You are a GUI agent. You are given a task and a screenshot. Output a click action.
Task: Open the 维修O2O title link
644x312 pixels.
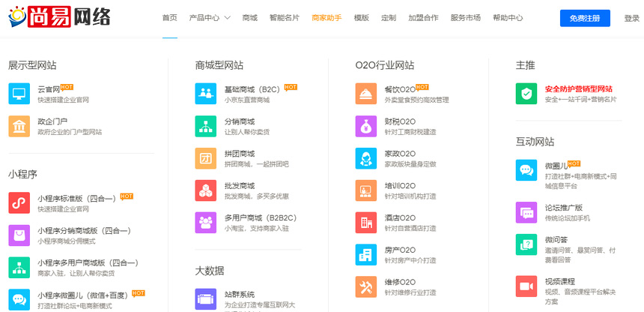point(400,282)
